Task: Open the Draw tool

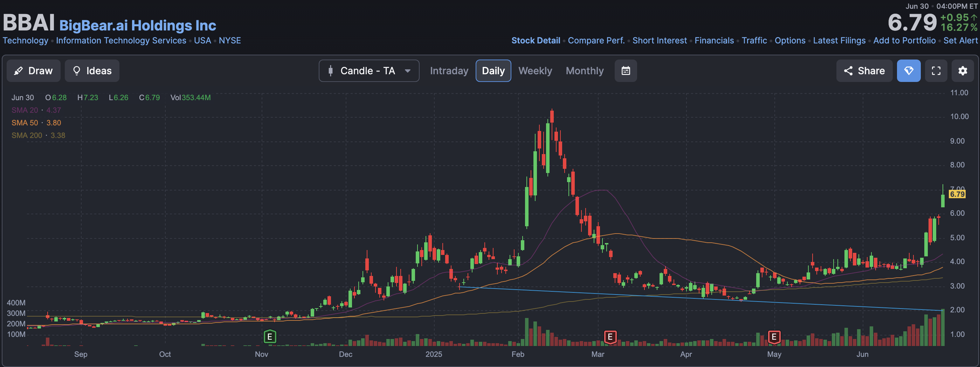Action: pos(34,71)
